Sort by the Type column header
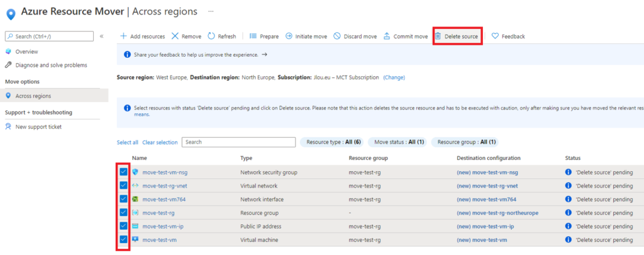The height and width of the screenshot is (255, 644). tap(246, 158)
